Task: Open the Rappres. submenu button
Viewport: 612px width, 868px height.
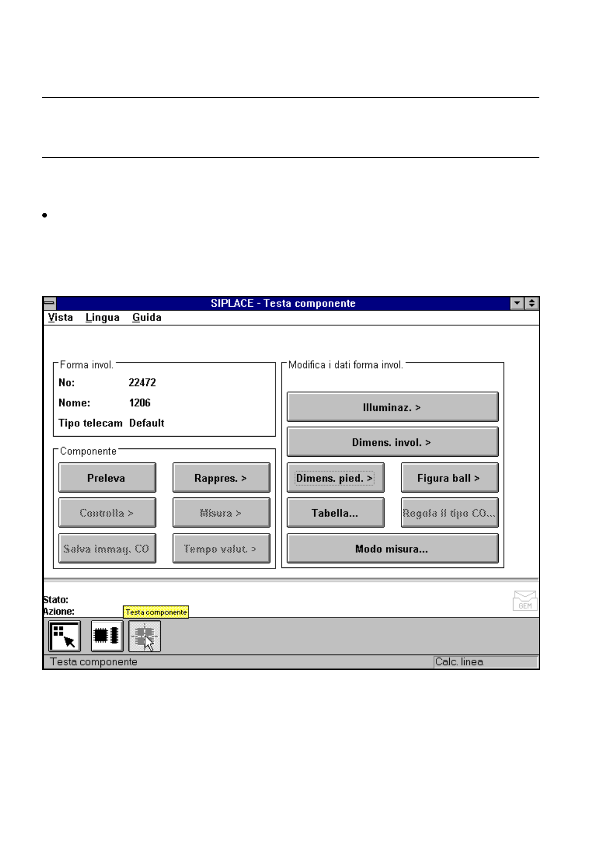Action: (222, 478)
